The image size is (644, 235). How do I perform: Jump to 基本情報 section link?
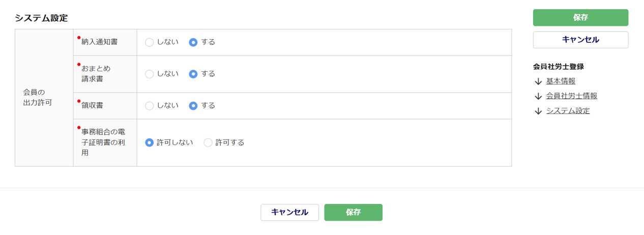click(x=561, y=81)
